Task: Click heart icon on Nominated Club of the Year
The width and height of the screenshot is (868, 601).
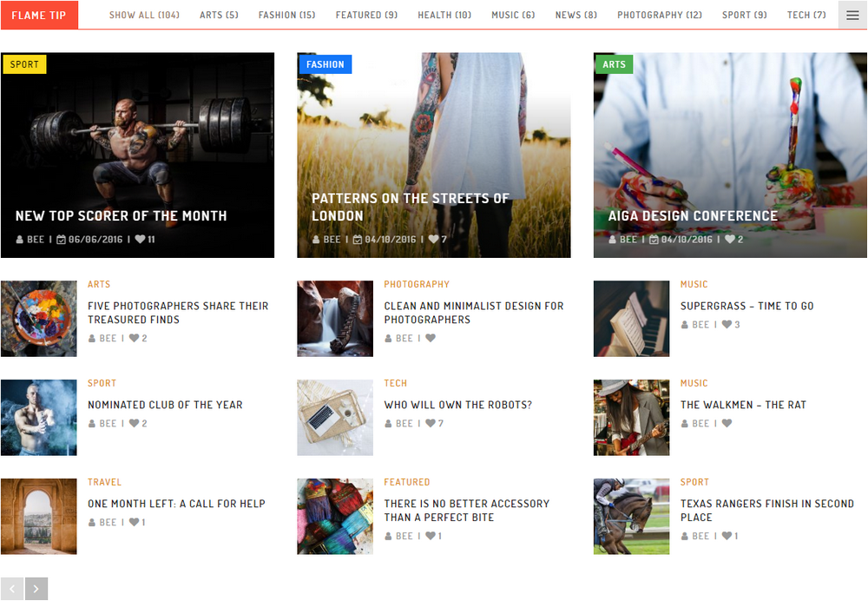Action: [135, 424]
